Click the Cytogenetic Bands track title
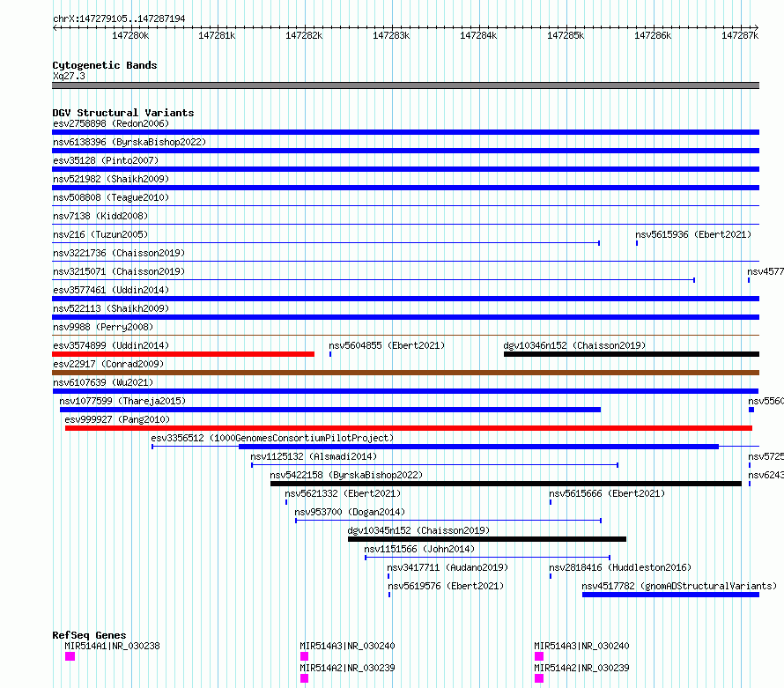The height and width of the screenshot is (688, 784). click(105, 65)
